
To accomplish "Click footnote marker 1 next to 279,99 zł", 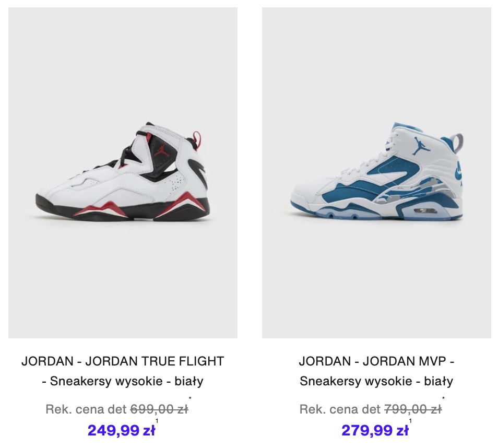I will tap(410, 421).
